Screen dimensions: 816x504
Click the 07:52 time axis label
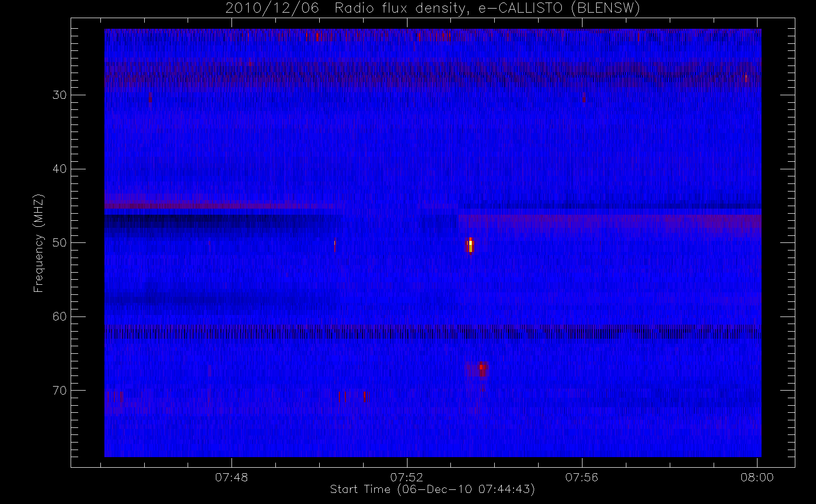tap(406, 477)
